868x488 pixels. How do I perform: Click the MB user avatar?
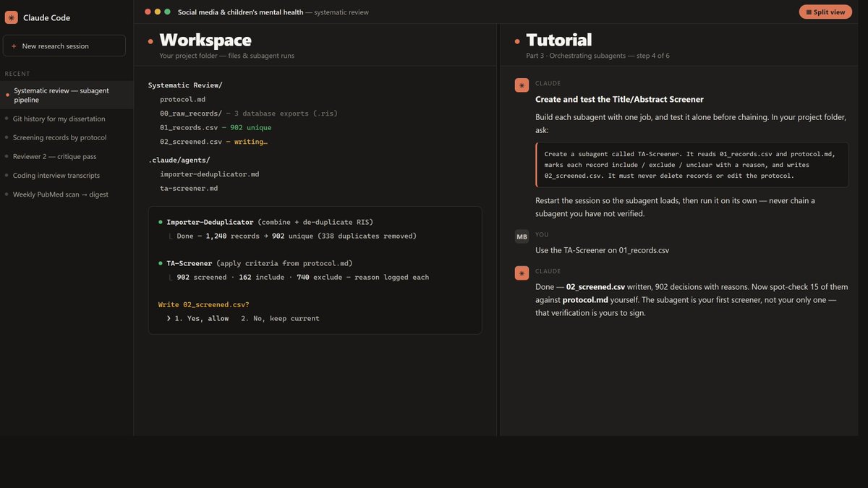tap(522, 236)
